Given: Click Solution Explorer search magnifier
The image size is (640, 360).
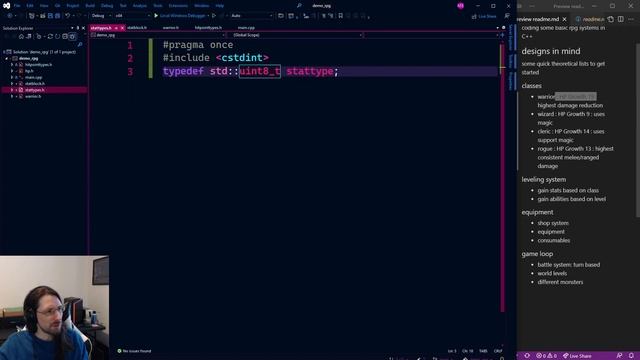Looking at the screenshot, I should pos(80,44).
